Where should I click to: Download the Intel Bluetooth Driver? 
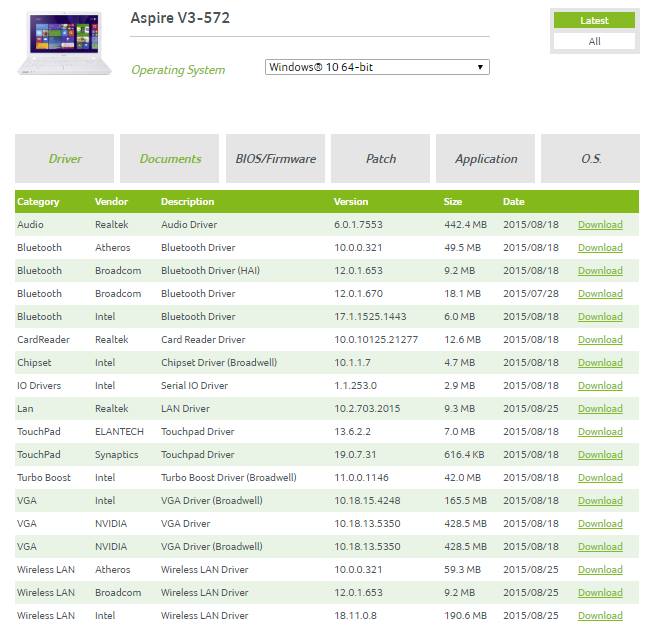tap(600, 317)
